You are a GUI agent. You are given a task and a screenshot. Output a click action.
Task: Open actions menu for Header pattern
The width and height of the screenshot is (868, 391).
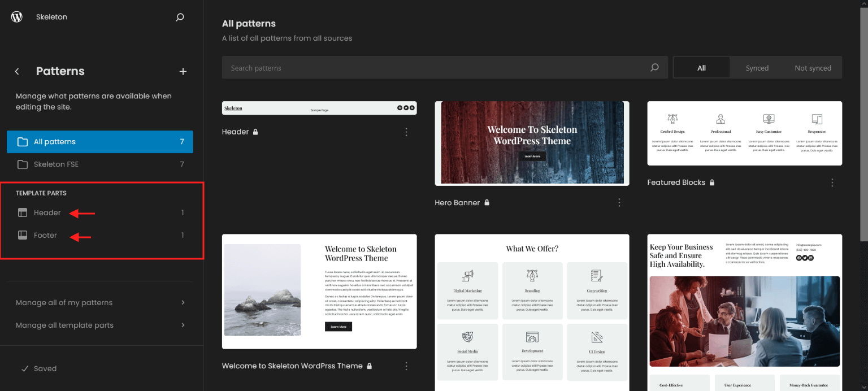pos(406,132)
